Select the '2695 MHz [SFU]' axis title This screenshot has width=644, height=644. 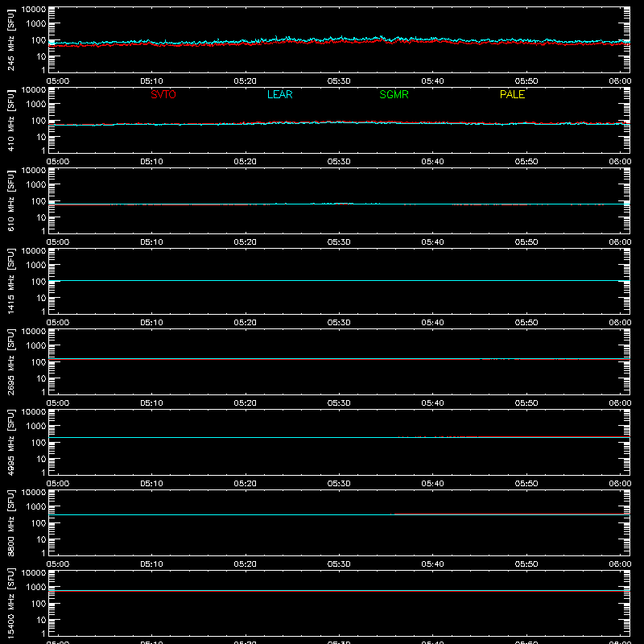point(10,361)
